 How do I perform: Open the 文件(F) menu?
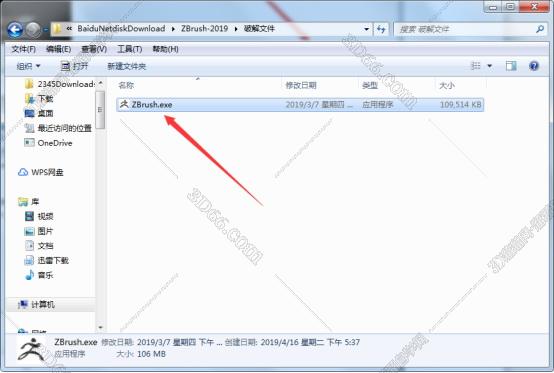(23, 49)
